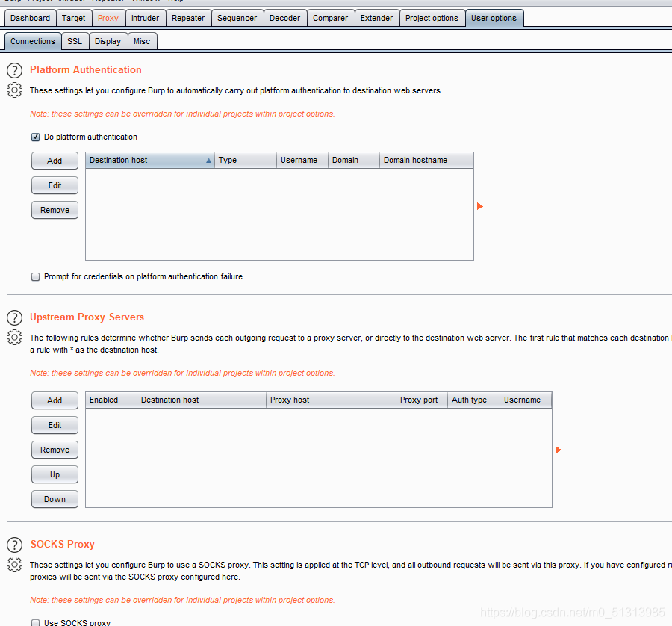
Task: Sort by Proxy host column header
Action: 332,400
